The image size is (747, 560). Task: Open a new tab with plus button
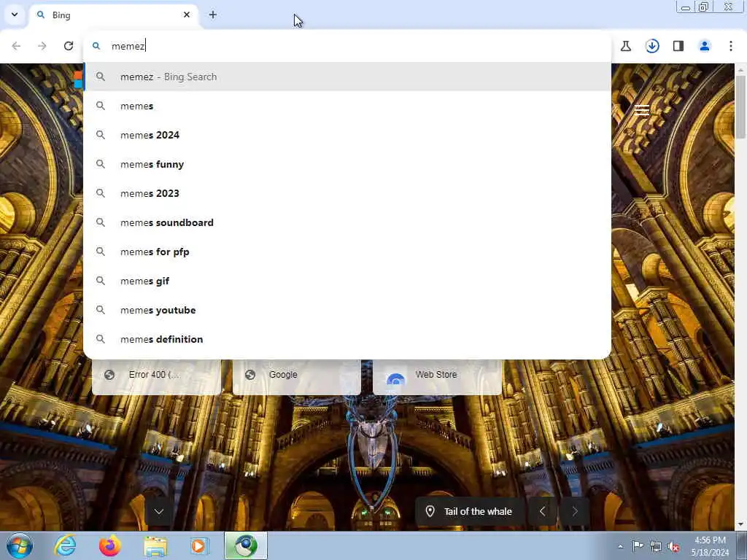click(x=213, y=15)
